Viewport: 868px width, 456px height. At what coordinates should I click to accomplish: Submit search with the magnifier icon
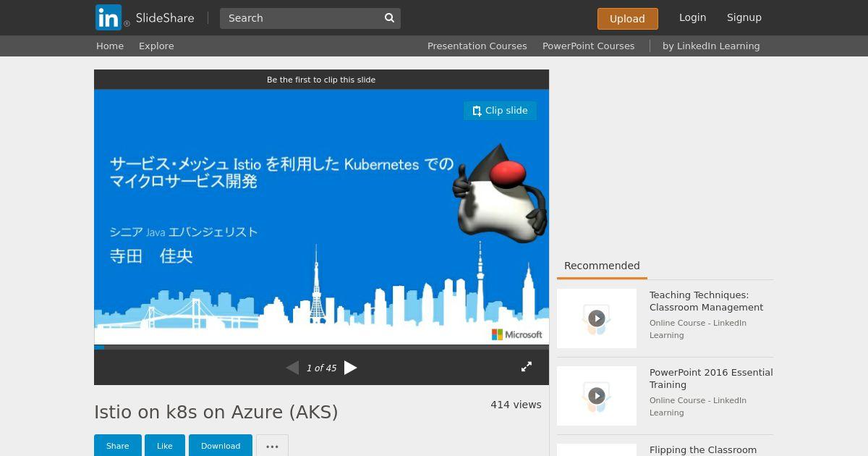tap(389, 18)
